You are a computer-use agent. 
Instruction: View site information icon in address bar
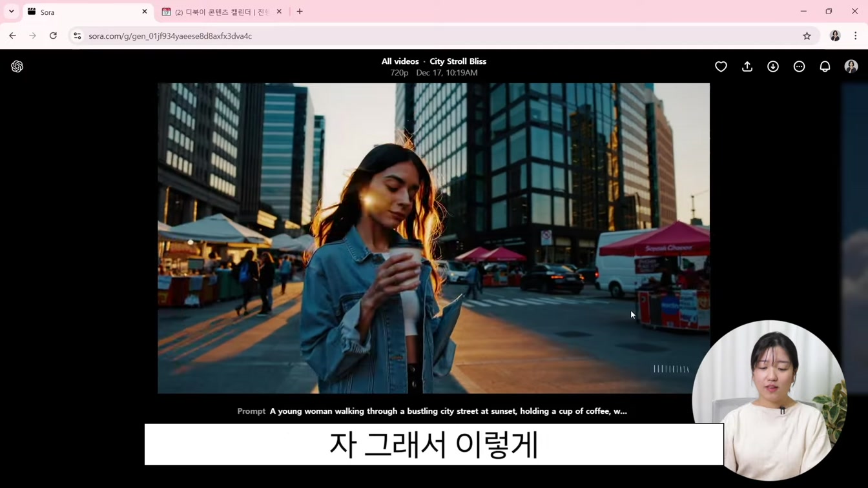[77, 36]
